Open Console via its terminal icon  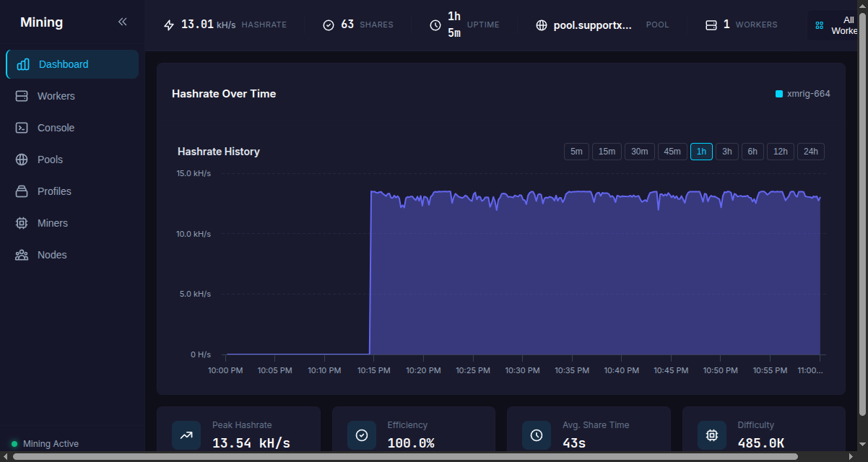coord(22,128)
